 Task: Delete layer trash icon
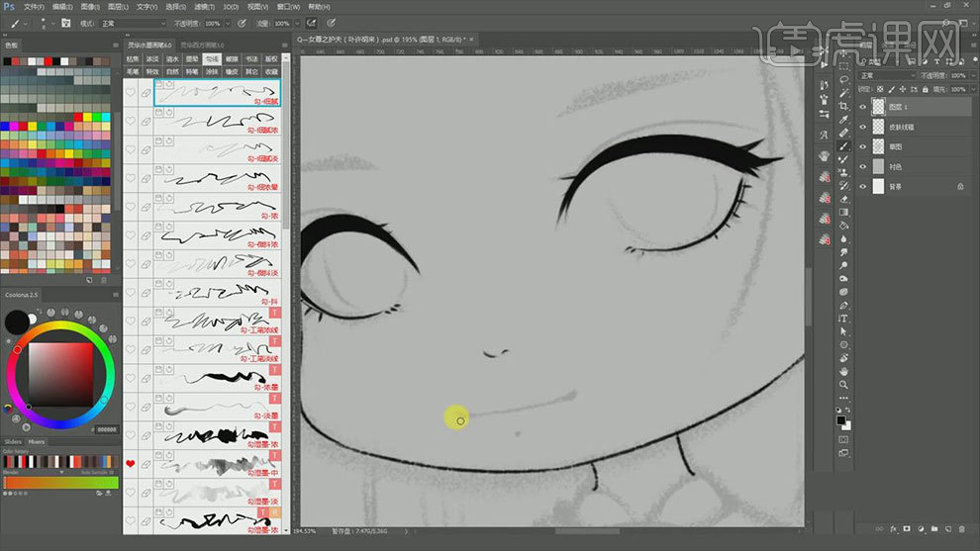coord(962,529)
